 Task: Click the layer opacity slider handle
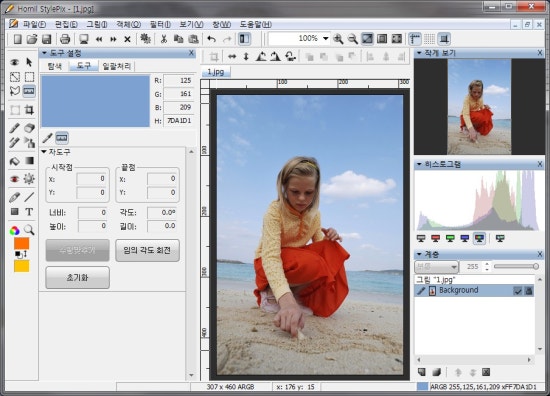pos(536,267)
